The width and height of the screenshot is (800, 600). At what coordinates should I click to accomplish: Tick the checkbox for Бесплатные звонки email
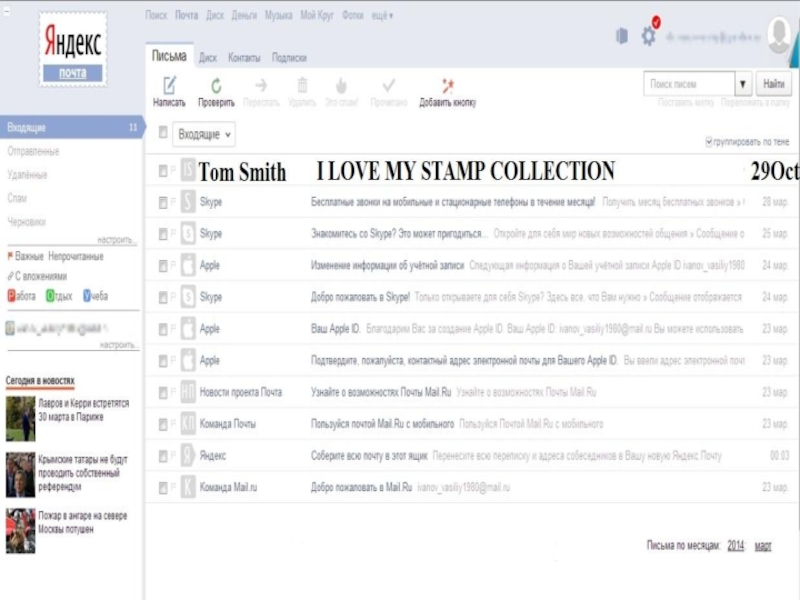point(163,203)
